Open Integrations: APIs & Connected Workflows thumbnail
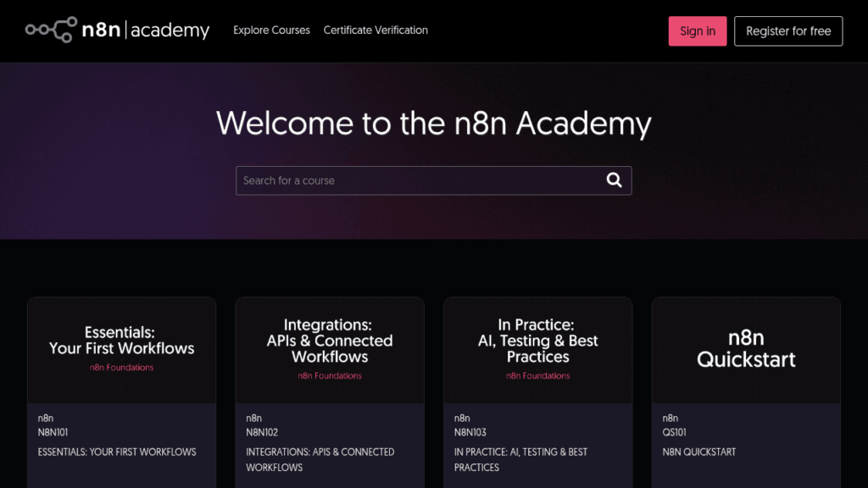Viewport: 868px width, 488px height. tap(330, 350)
